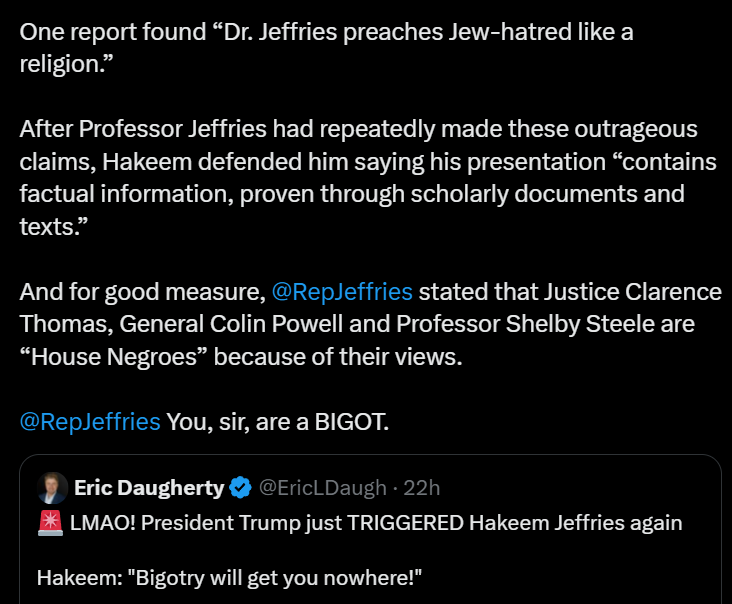Click the blue verified badge

241,488
